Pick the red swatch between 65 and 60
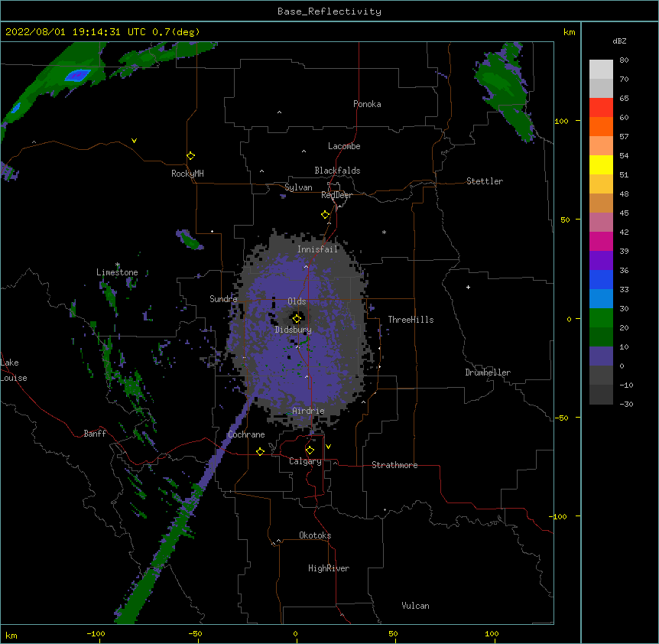The height and width of the screenshot is (644, 659). point(601,107)
